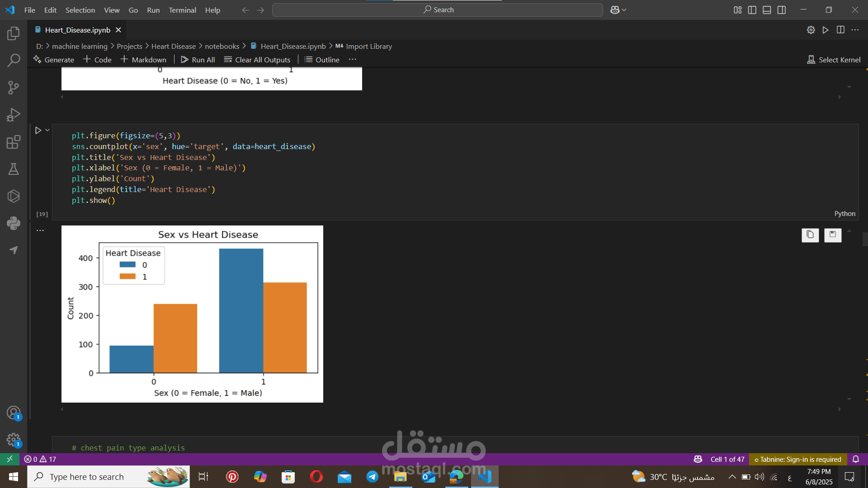The width and height of the screenshot is (868, 488).
Task: Open remote window indicator in status bar
Action: [9, 459]
